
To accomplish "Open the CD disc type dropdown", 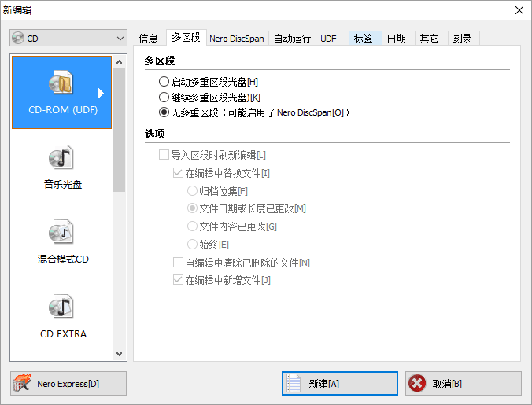I will [68, 38].
